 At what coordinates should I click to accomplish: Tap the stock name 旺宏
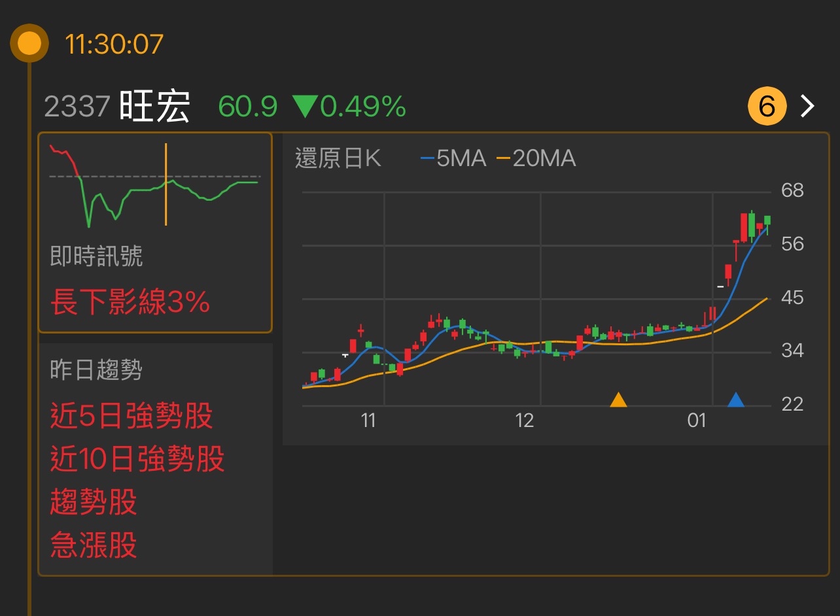pos(152,105)
